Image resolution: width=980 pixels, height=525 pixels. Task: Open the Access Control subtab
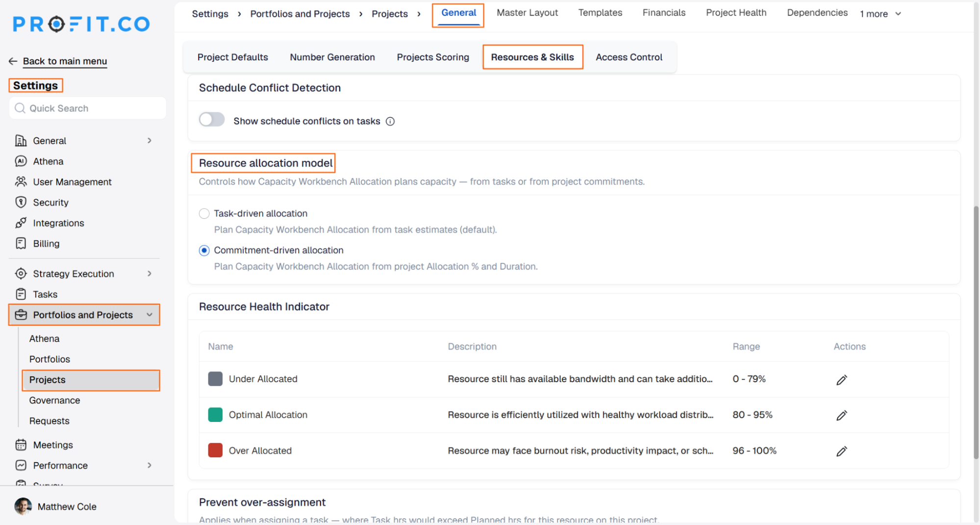(x=629, y=57)
